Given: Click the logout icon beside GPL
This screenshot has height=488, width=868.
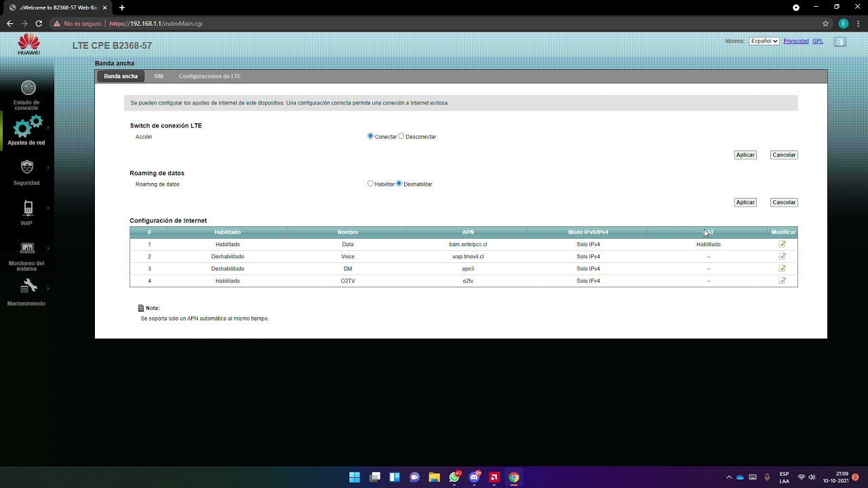Looking at the screenshot, I should click(x=840, y=41).
